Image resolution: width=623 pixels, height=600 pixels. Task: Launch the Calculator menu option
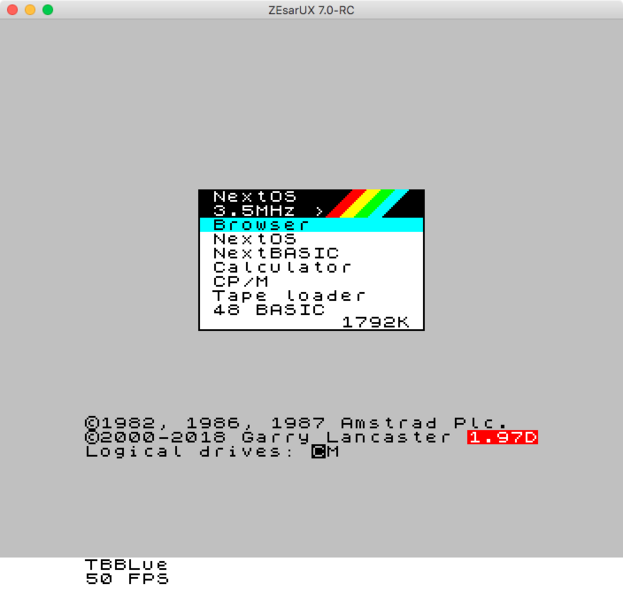[312, 267]
